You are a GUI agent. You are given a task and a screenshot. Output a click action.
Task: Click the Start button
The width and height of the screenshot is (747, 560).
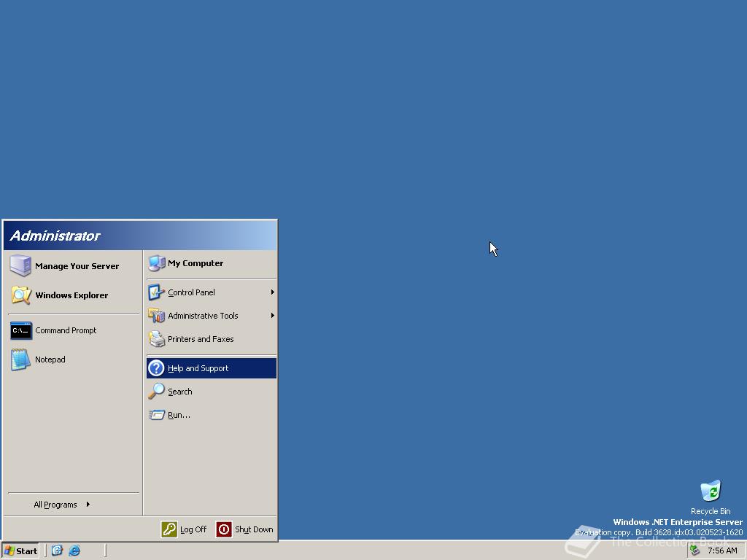pos(20,551)
